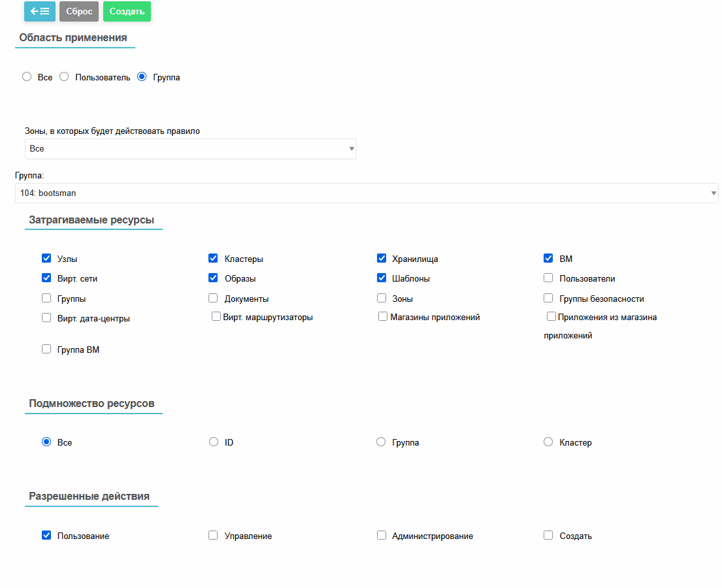Screen dimensions: 722x588
Task: Enable the Вирт. дата-центры checkbox
Action: point(46,318)
